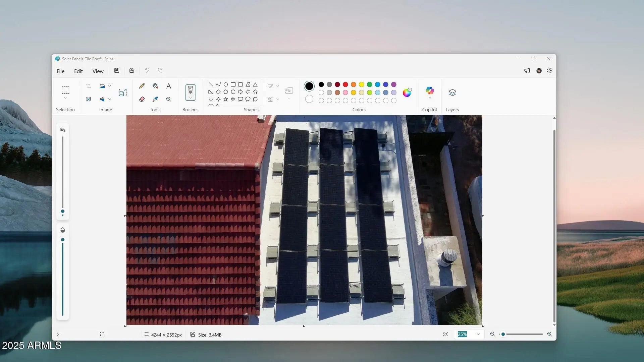Click the Share button
644x362 pixels.
132,70
